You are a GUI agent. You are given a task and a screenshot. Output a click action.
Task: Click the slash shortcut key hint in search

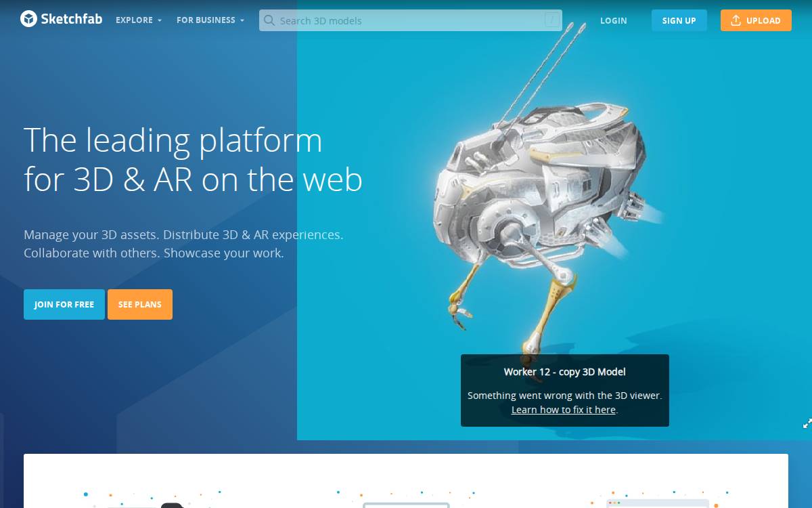[x=552, y=20]
